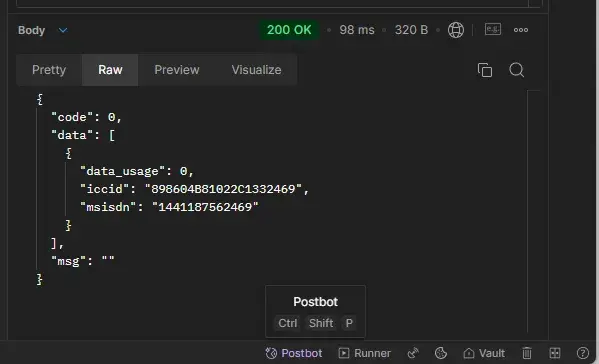This screenshot has height=364, width=599.
Task: Click the "data": [ line
Action: [83, 135]
